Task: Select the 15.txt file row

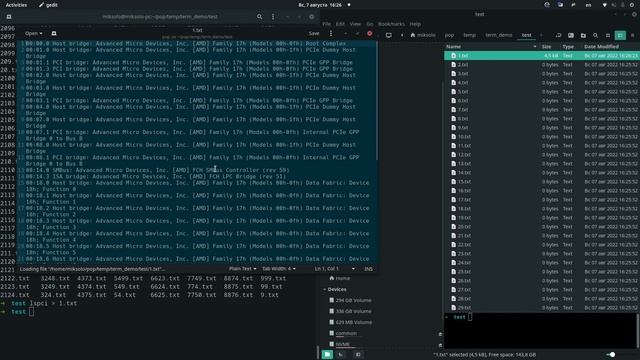Action: (542, 182)
